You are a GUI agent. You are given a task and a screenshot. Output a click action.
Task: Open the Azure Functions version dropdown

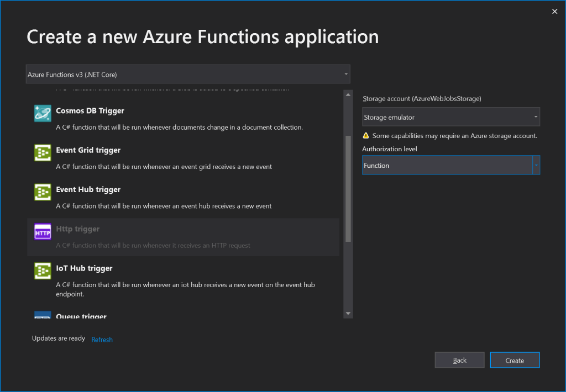[x=188, y=74]
